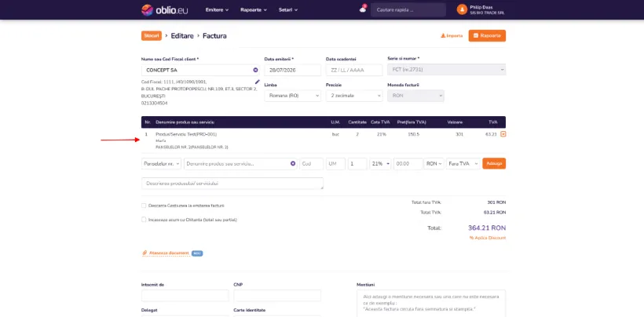Open the Rapoarte menu in navbar
Screen dimensions: 644x317
click(x=254, y=9)
